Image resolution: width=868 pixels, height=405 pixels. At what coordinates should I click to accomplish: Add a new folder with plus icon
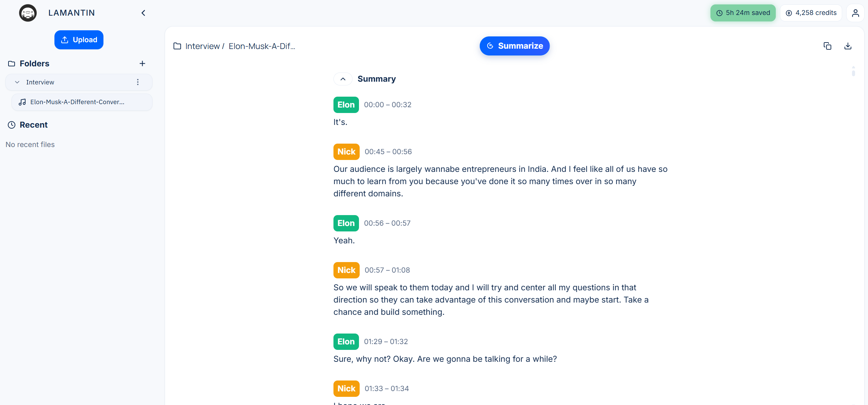click(142, 64)
